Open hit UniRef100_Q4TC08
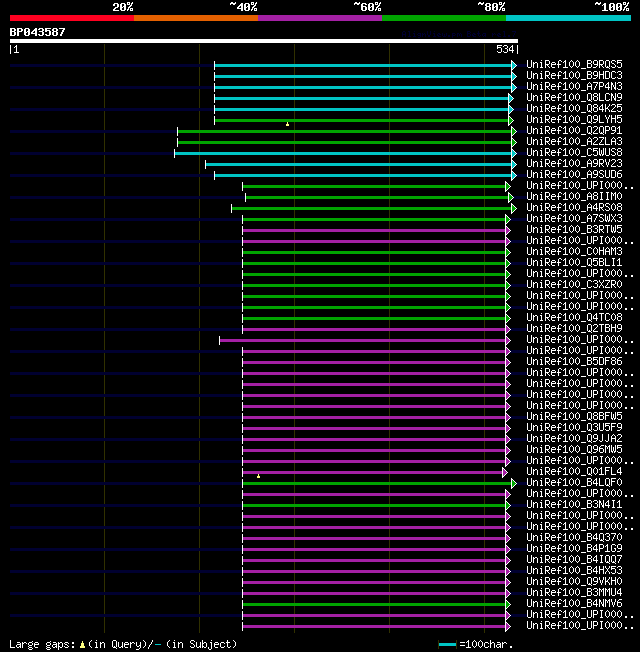The height and width of the screenshot is (652, 640). (x=574, y=317)
